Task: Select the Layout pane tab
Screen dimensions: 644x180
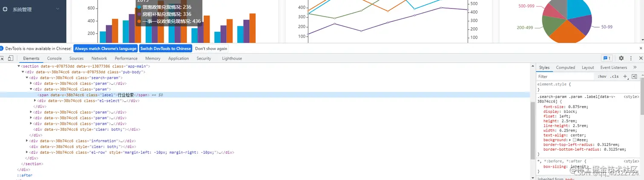Action: point(588,68)
